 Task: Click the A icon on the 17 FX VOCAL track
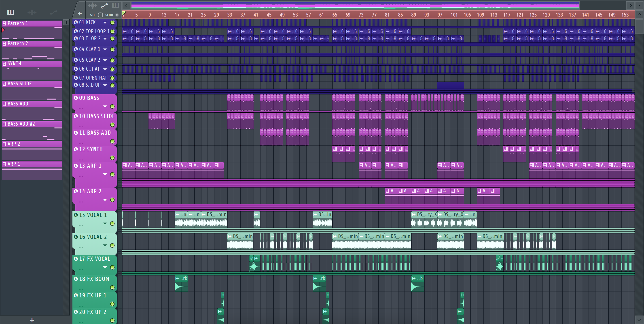[x=76, y=259]
